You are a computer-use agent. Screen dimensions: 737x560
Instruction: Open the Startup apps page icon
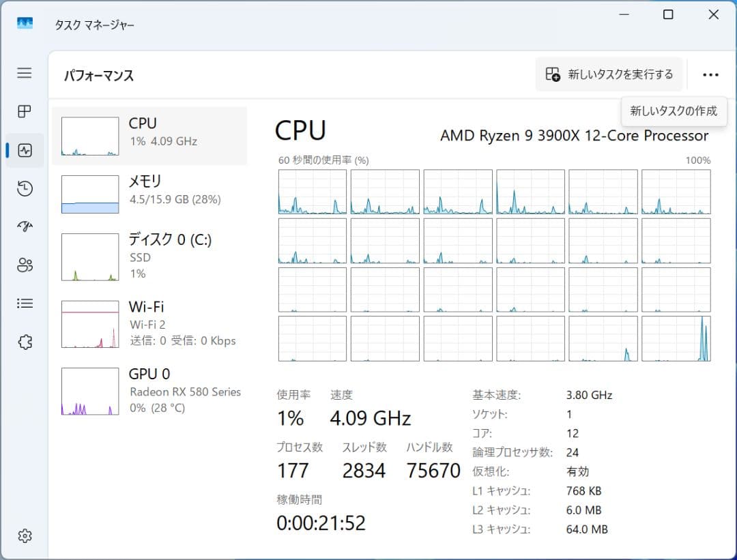[x=25, y=226]
